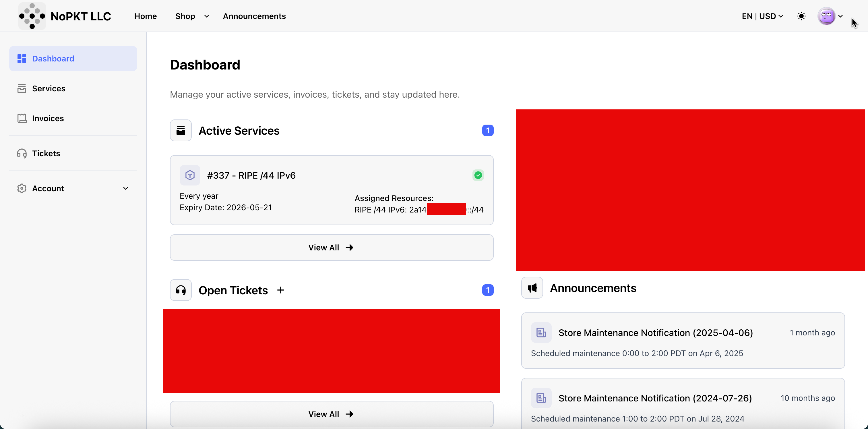The image size is (868, 429).
Task: Expand the Shop menu chevron
Action: (207, 16)
